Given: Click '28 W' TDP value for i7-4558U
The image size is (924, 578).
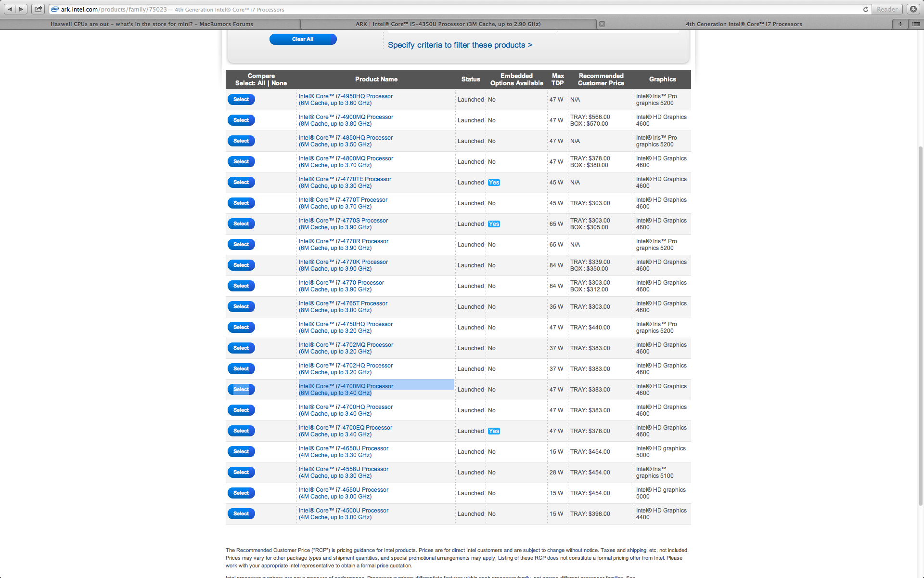Looking at the screenshot, I should (x=556, y=473).
